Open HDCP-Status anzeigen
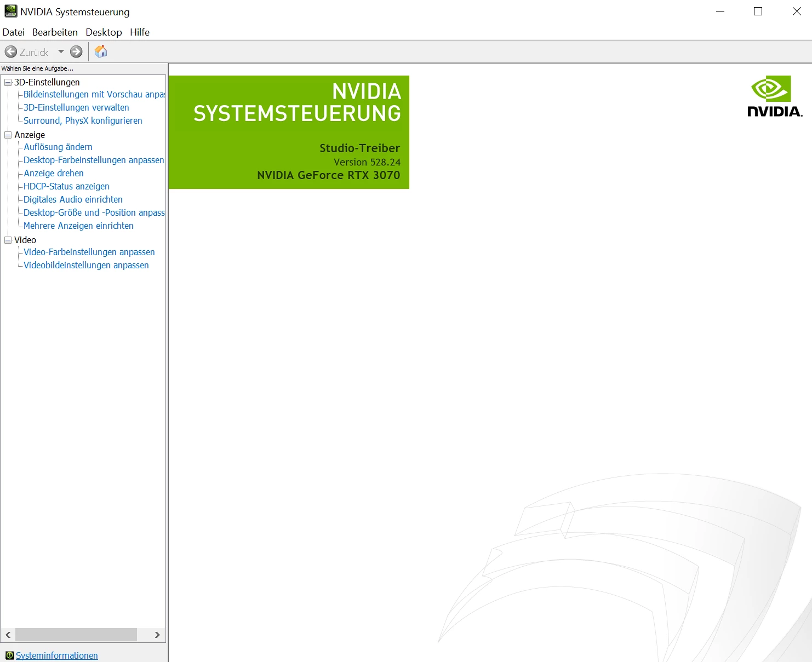The width and height of the screenshot is (812, 662). [66, 186]
